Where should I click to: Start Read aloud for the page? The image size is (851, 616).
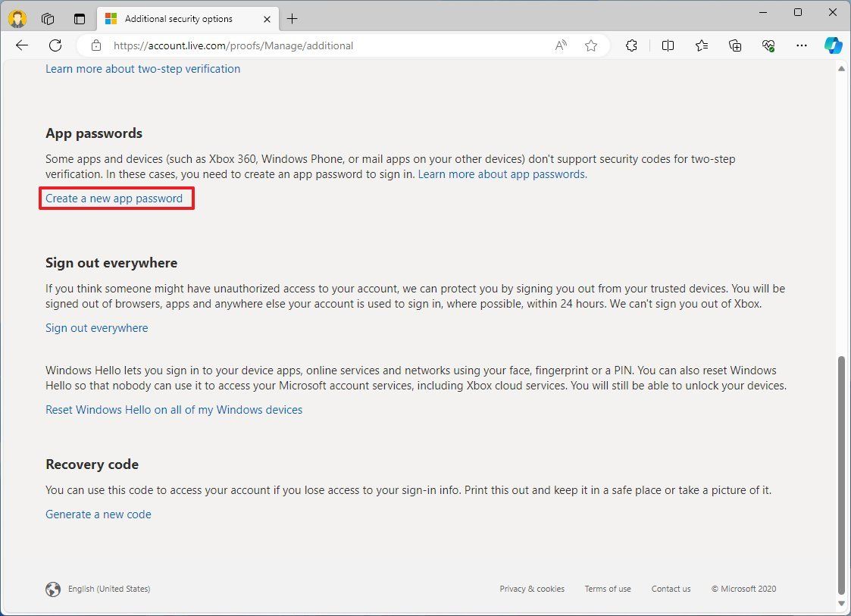[560, 45]
